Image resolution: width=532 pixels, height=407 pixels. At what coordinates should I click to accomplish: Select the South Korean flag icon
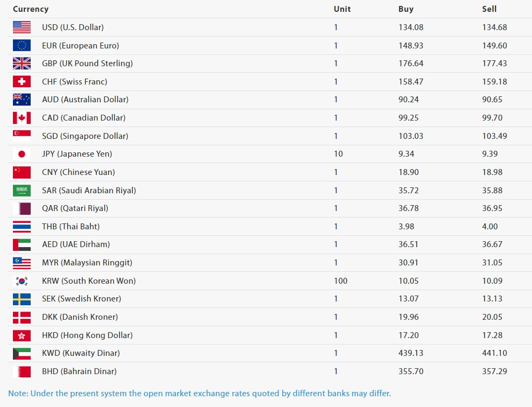pos(22,281)
